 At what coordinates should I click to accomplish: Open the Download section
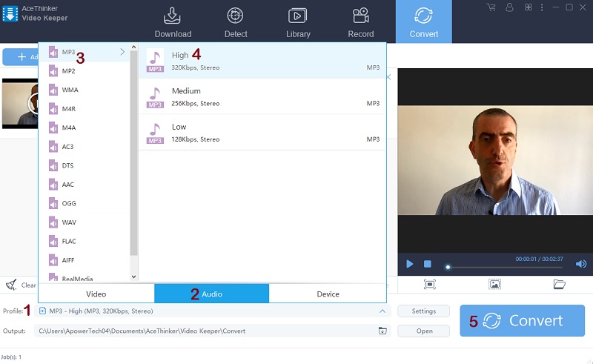(173, 22)
